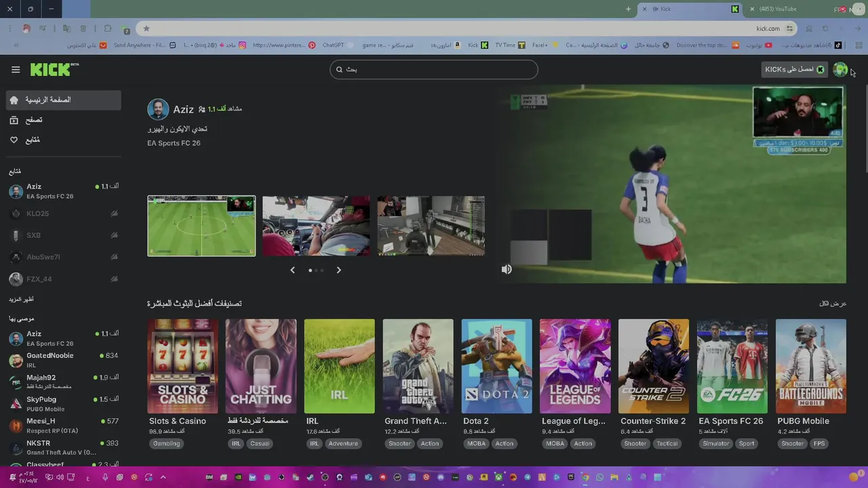Click the taskbar microphone icon
Image resolution: width=868 pixels, height=488 pixels.
[x=105, y=477]
